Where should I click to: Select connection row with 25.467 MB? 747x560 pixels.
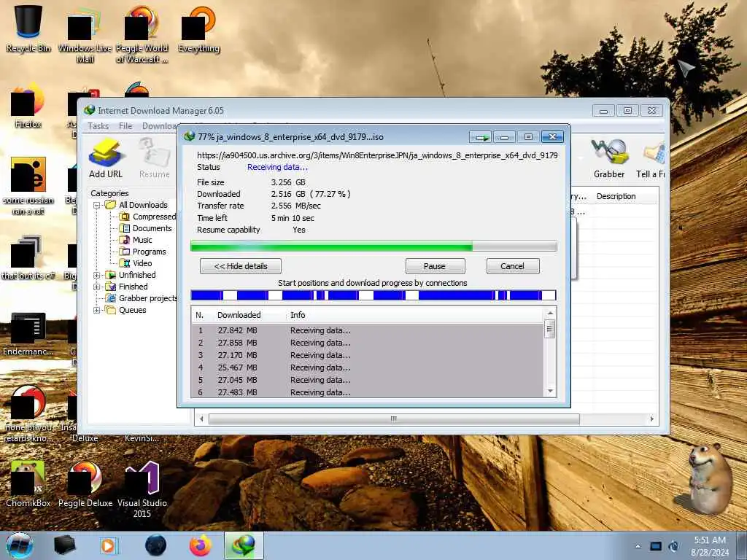(x=367, y=367)
